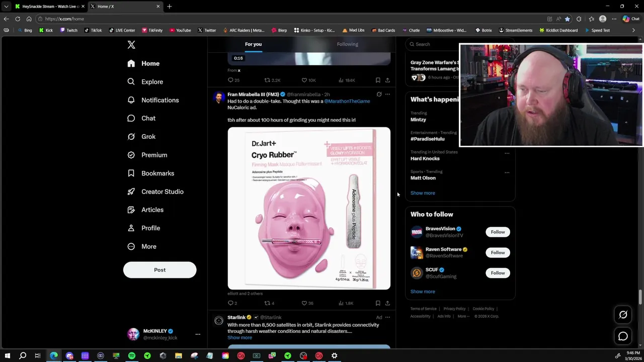Image resolution: width=644 pixels, height=362 pixels.
Task: Reload the page in the browser
Action: point(18,19)
